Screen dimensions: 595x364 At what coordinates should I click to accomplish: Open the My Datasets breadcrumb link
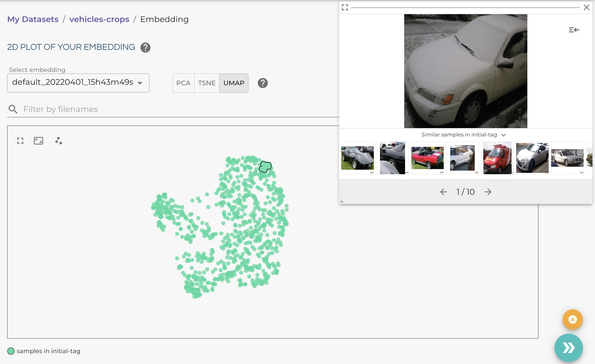(33, 19)
